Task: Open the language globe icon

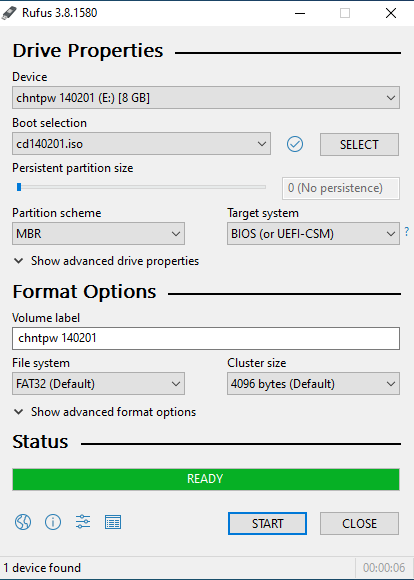Action: click(x=23, y=522)
